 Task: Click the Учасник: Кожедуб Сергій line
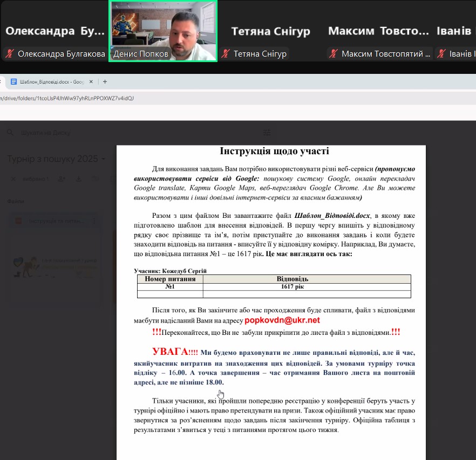[170, 271]
